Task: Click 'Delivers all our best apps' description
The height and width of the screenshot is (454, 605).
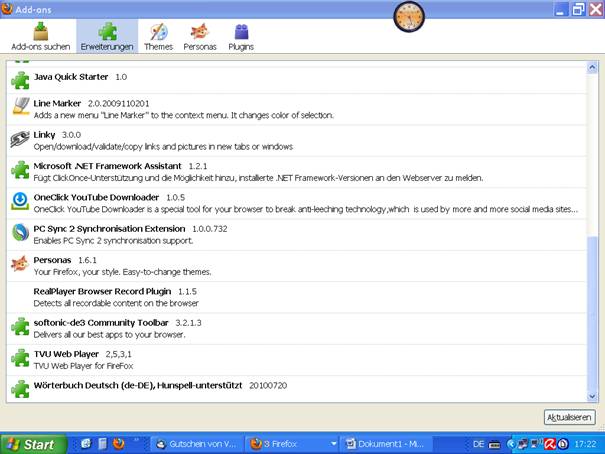Action: 109,334
